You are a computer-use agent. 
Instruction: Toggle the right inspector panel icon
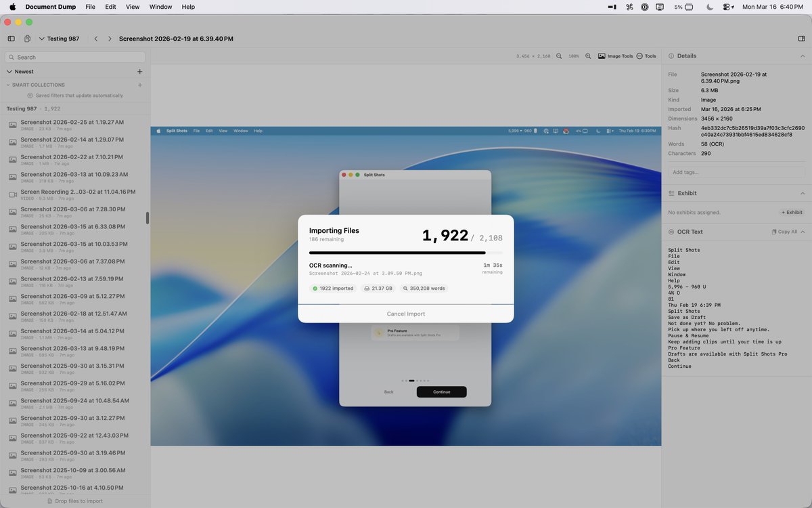click(x=801, y=39)
